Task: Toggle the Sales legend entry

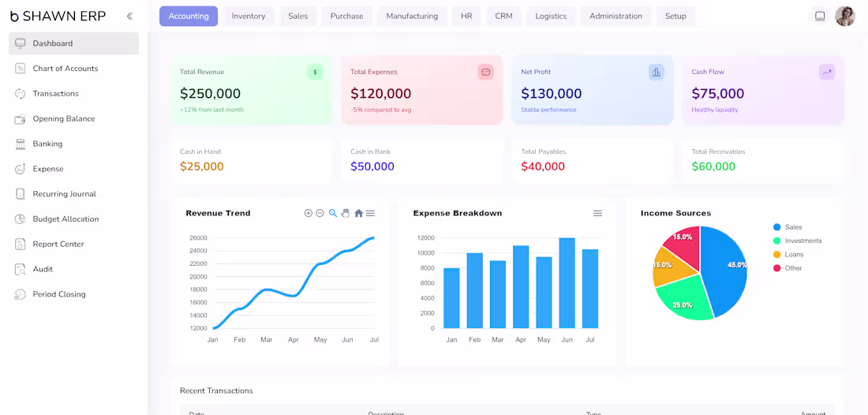Action: pos(788,227)
